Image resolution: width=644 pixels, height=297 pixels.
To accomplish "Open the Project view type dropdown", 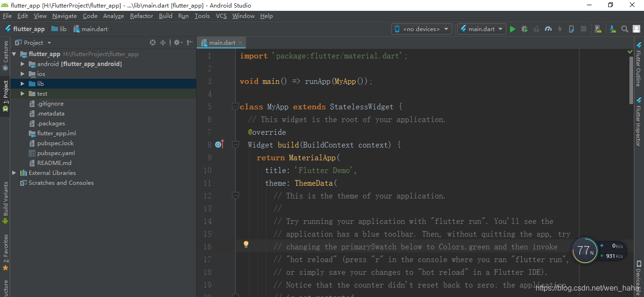I will [33, 42].
